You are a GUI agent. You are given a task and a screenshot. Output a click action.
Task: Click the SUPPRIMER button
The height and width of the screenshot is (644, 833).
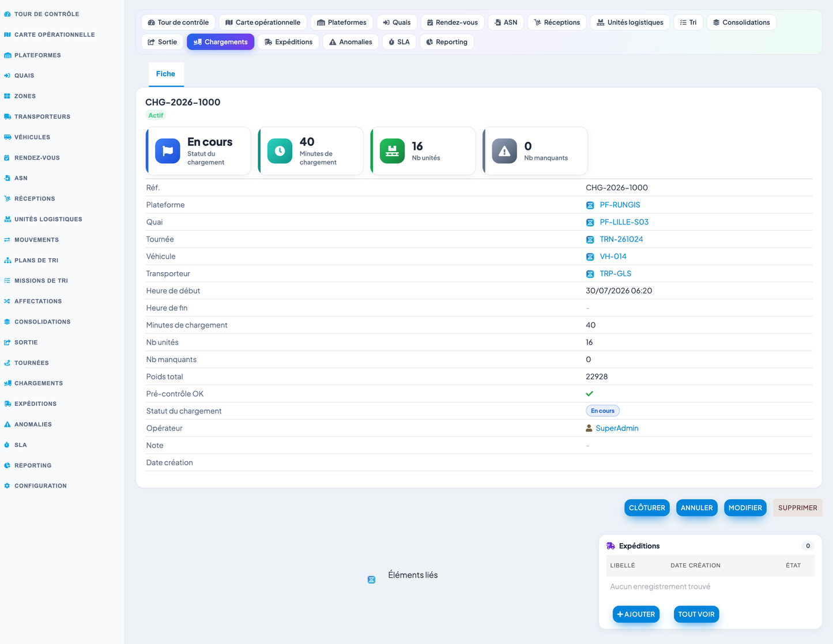(x=797, y=508)
